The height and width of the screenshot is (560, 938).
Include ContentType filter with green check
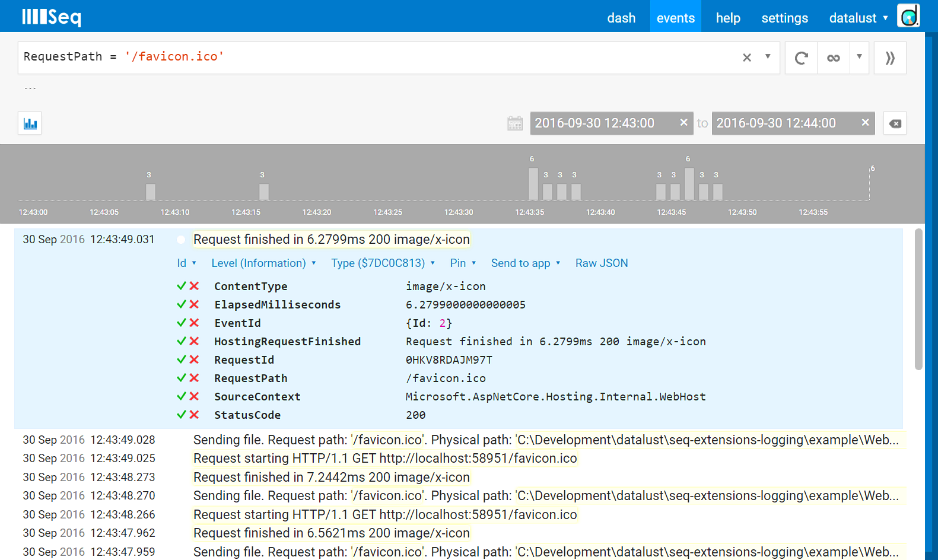[182, 286]
